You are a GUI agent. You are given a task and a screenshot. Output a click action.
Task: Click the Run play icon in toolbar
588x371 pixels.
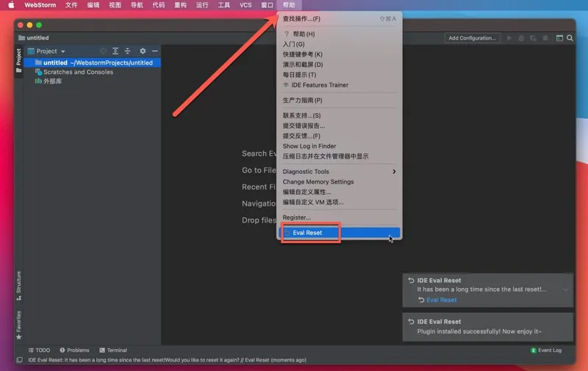[510, 38]
